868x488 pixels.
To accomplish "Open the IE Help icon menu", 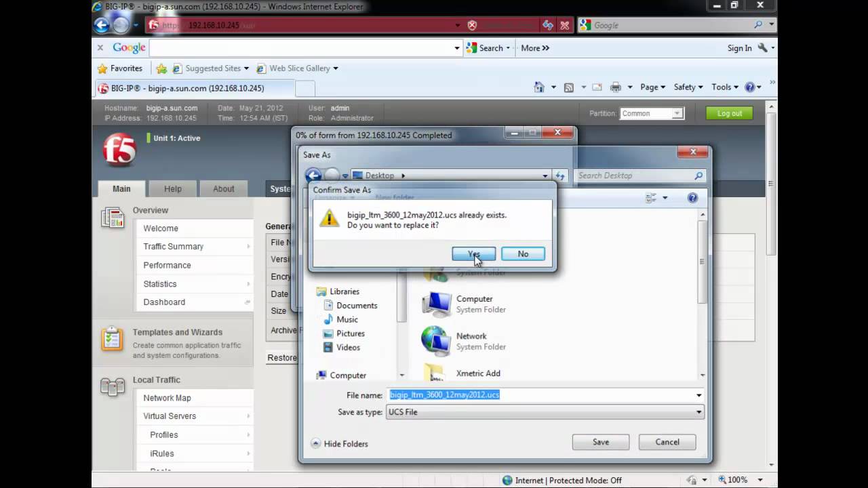I will pos(753,87).
